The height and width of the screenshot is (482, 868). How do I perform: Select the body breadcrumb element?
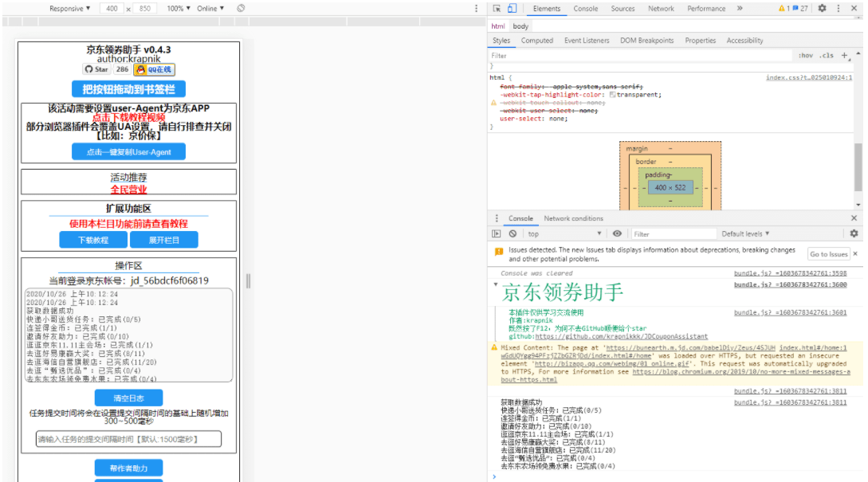coord(520,26)
